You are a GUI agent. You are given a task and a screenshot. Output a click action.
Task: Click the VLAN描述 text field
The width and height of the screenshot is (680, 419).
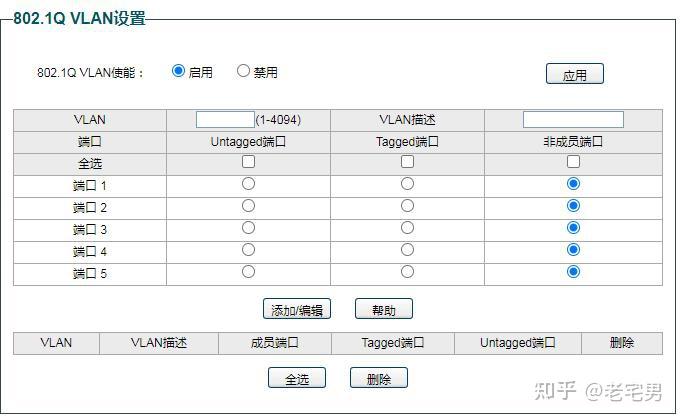573,120
